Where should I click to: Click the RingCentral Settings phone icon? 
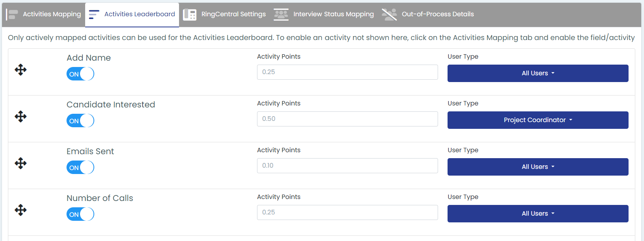click(x=190, y=15)
